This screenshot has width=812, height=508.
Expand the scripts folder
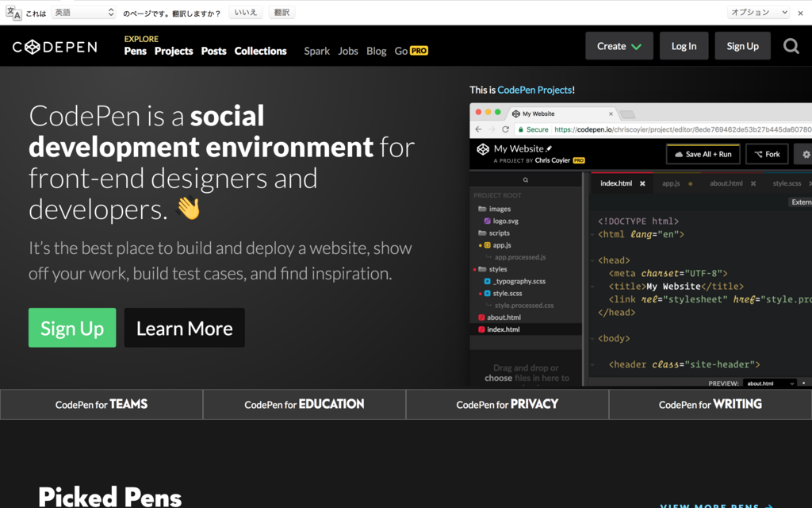(x=494, y=233)
